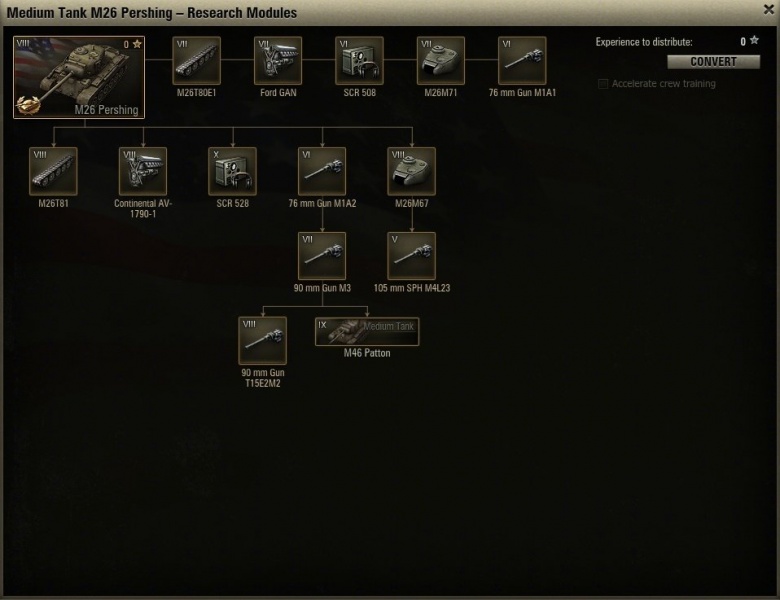Click the 'Continental AV-1790-1' text label
780x600 pixels.
point(143,208)
